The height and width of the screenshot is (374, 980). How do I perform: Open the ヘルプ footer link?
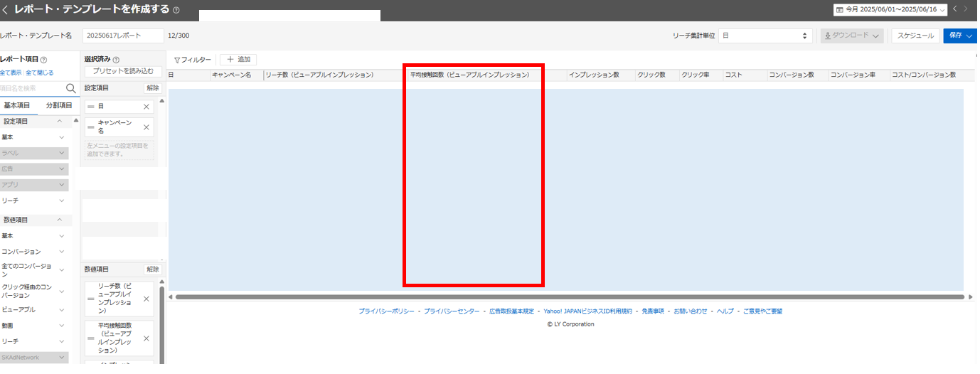pyautogui.click(x=725, y=311)
